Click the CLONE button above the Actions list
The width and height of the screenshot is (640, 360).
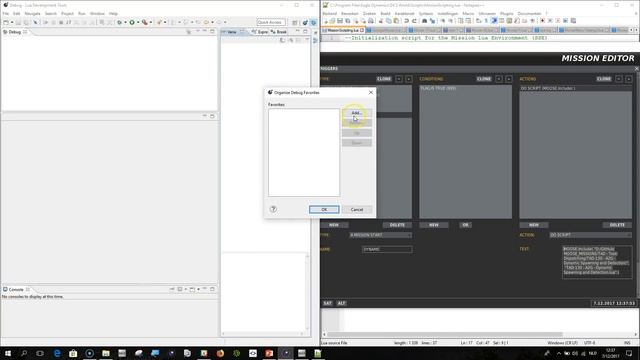[604, 79]
